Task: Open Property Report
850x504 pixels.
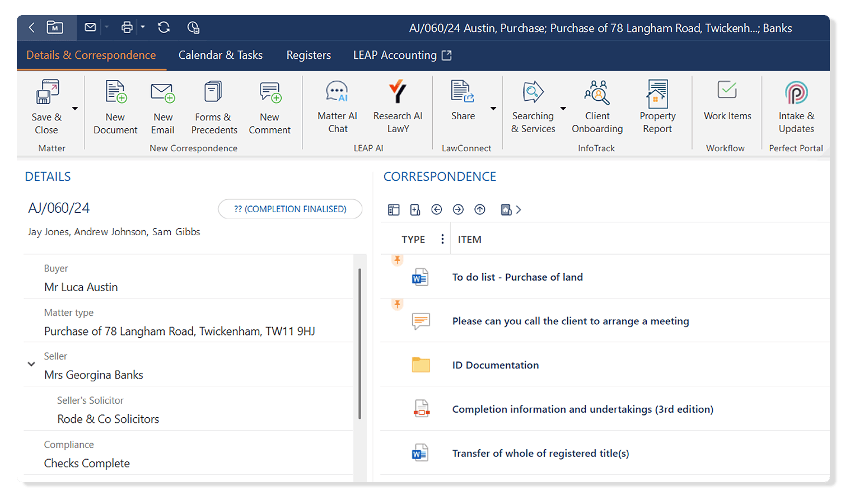Action: coord(657,106)
